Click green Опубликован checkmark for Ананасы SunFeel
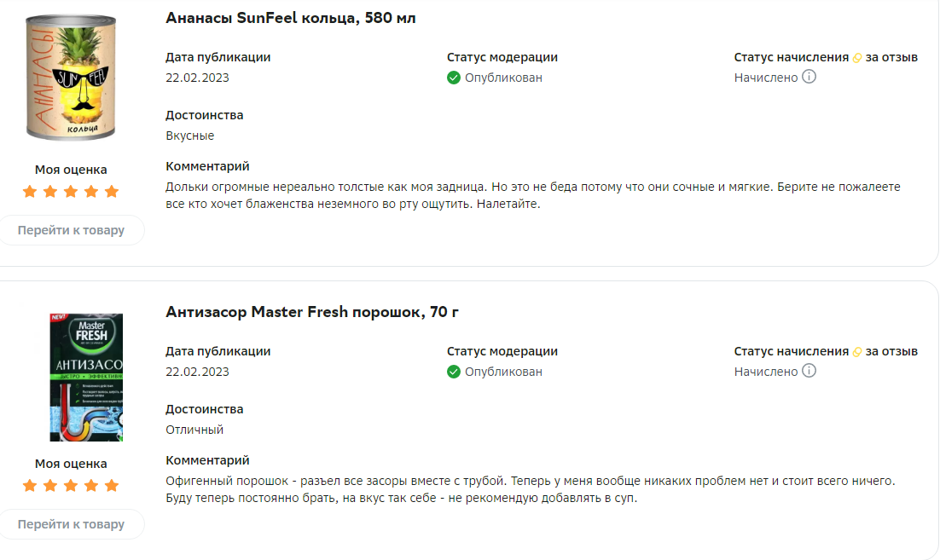 tap(454, 78)
